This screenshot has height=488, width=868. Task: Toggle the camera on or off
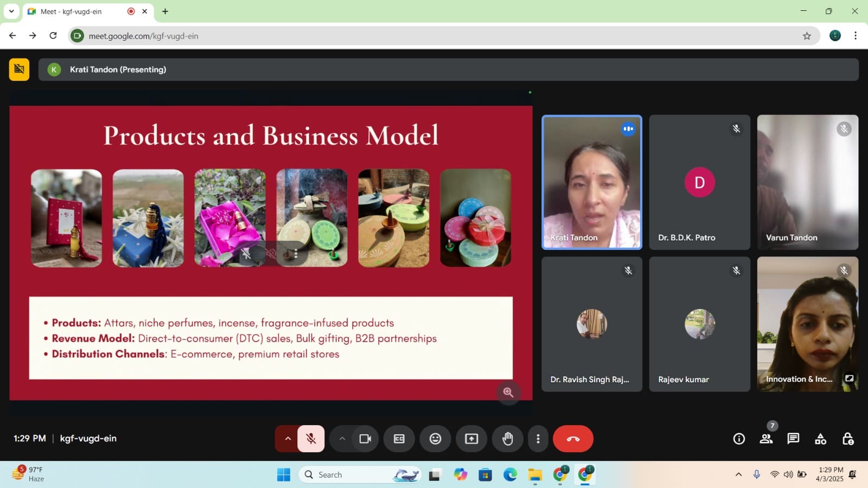point(365,439)
